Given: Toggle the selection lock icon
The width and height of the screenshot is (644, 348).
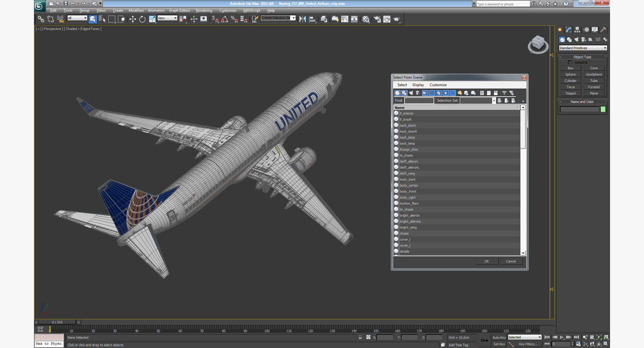Looking at the screenshot, I should tap(360, 337).
